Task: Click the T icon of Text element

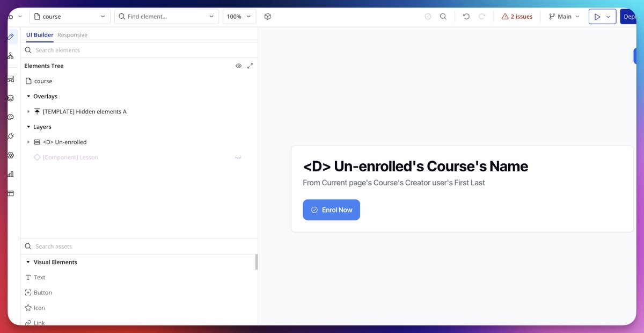Action: 28,278
